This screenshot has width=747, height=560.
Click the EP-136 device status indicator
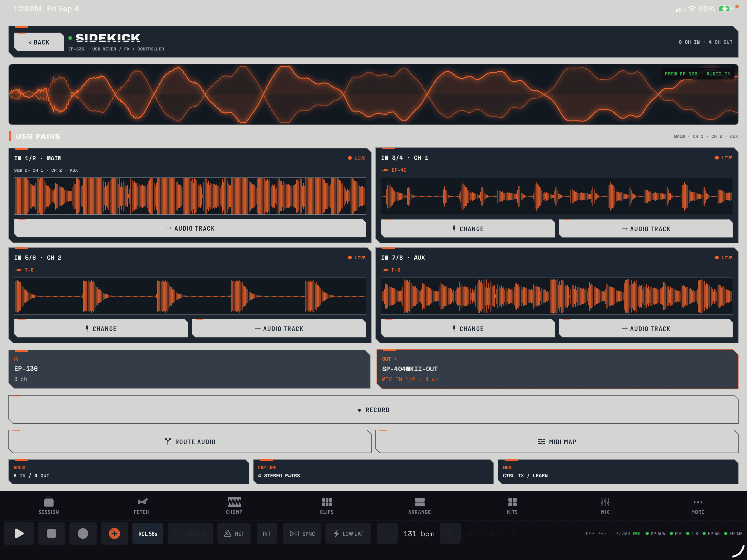pyautogui.click(x=733, y=534)
